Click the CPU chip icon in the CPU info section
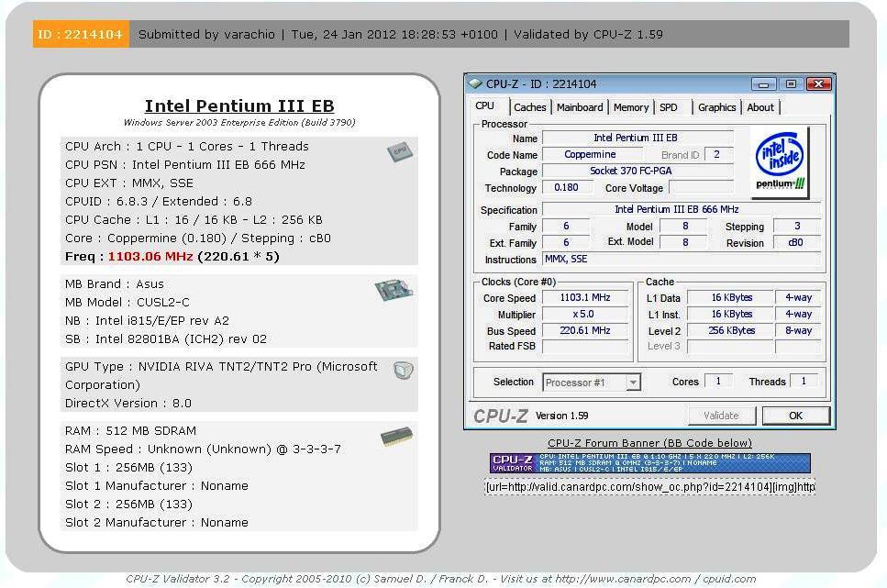Viewport: 887px width, 588px height. (400, 151)
